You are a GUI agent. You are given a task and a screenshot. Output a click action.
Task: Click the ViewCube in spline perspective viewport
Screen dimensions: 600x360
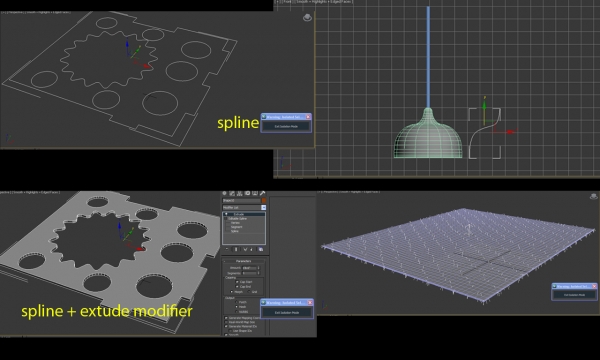[307, 18]
